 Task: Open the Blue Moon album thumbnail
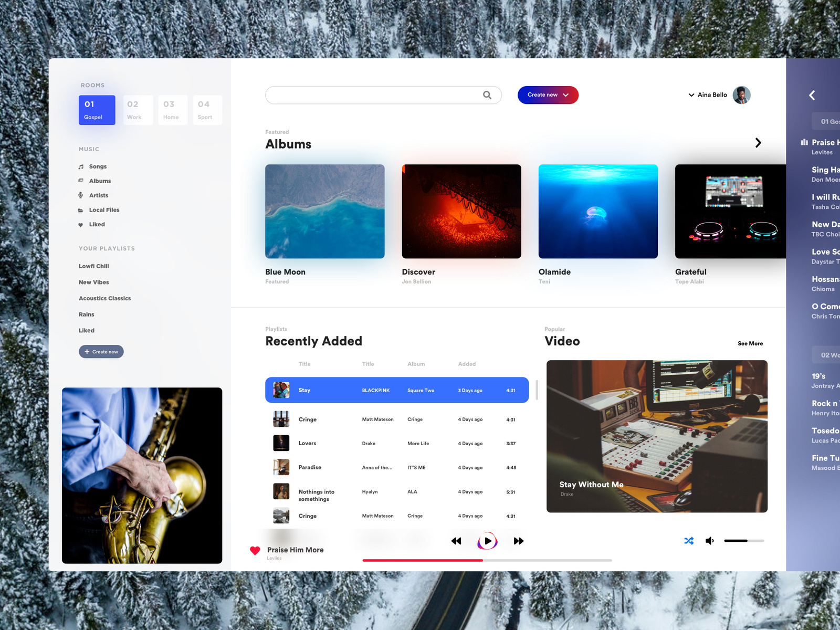tap(324, 211)
